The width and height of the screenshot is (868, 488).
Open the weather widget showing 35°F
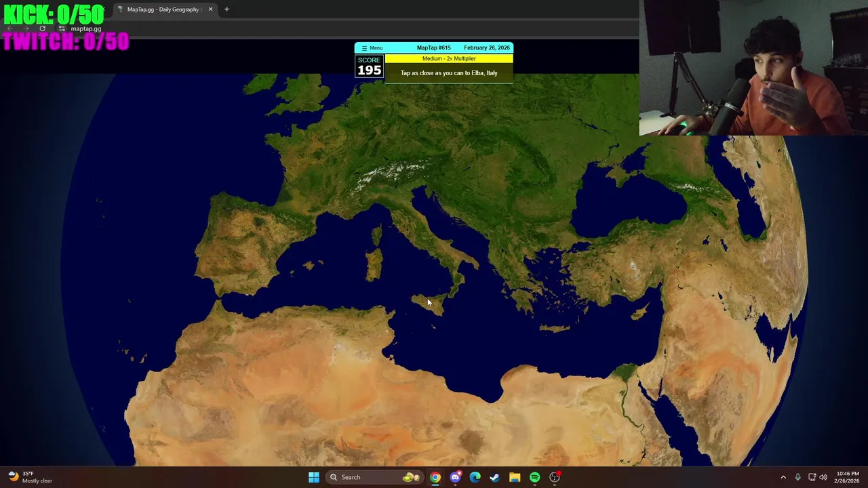coord(30,477)
